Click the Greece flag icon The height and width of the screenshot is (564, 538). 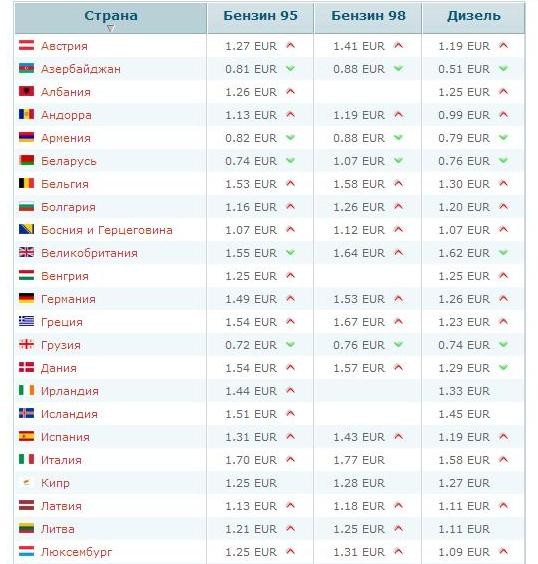click(x=26, y=321)
